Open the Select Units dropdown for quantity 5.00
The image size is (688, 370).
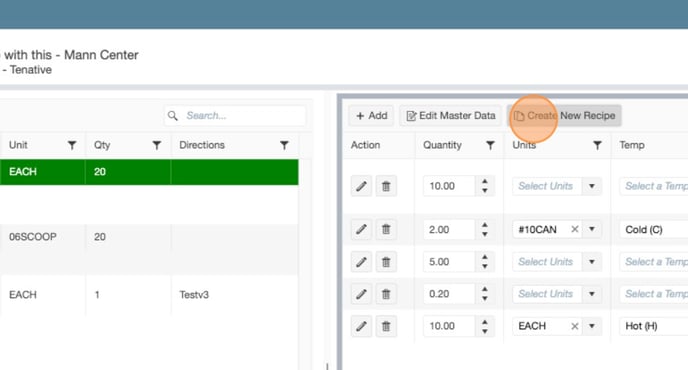[591, 262]
